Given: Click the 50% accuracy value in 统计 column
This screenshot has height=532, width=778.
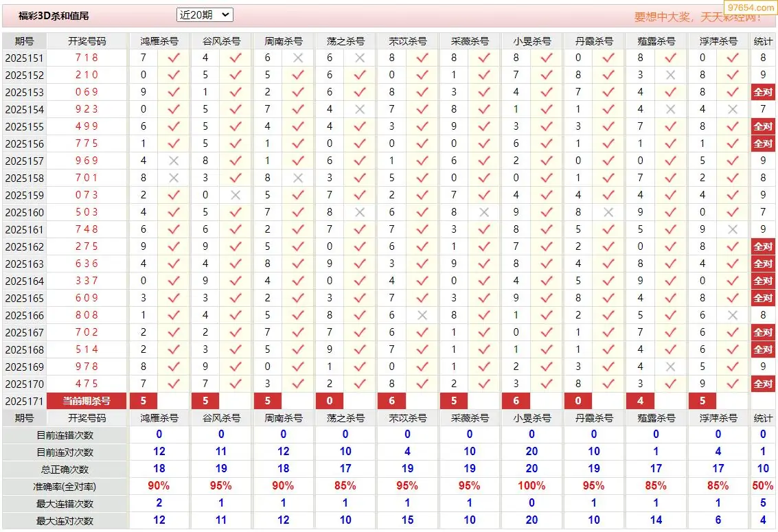Looking at the screenshot, I should [x=763, y=486].
